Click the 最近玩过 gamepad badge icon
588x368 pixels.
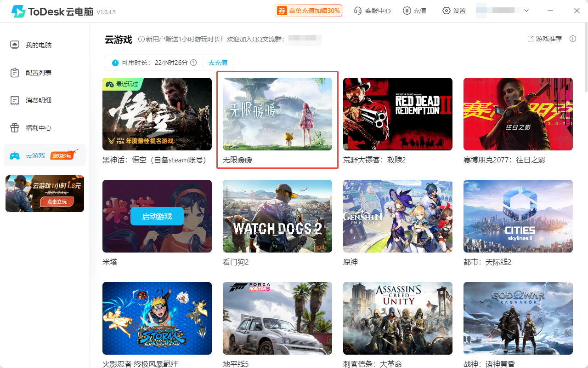[110, 84]
